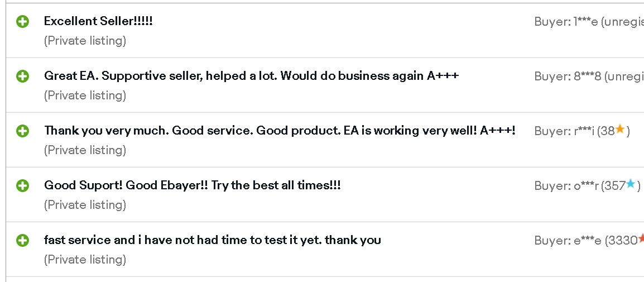Click green plus icon next to fast service feedback
The width and height of the screenshot is (644, 282).
tap(22, 241)
